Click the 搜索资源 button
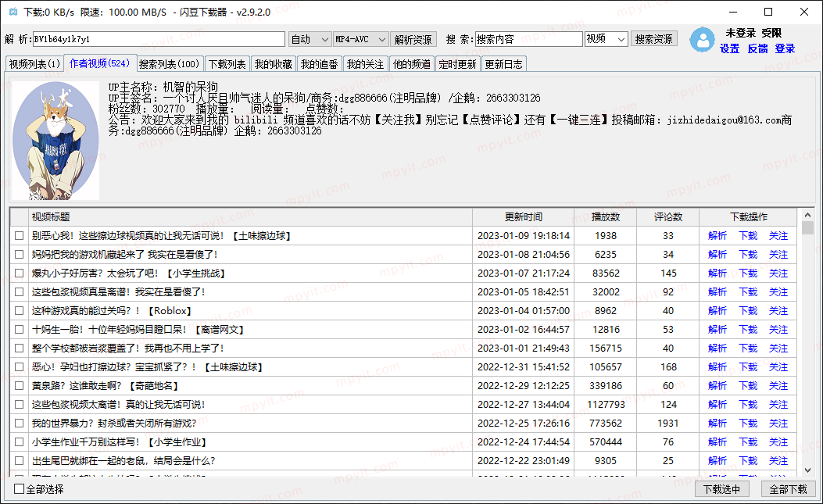 click(653, 39)
